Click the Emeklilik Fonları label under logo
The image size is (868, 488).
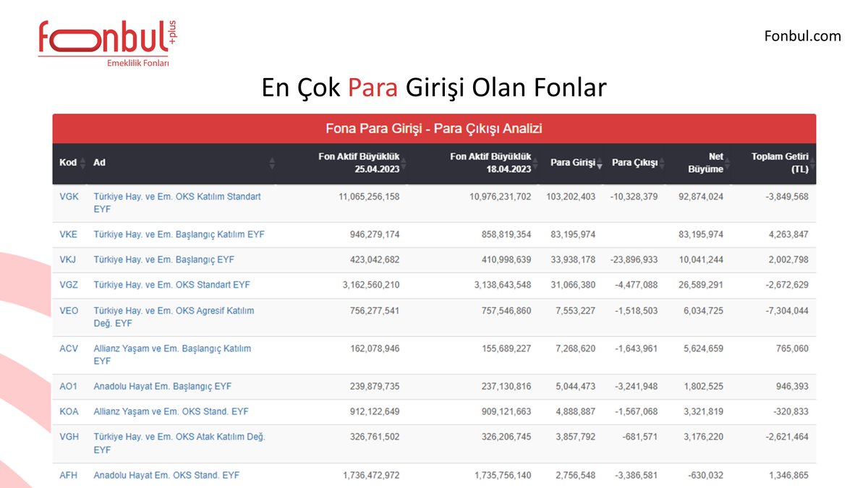137,64
